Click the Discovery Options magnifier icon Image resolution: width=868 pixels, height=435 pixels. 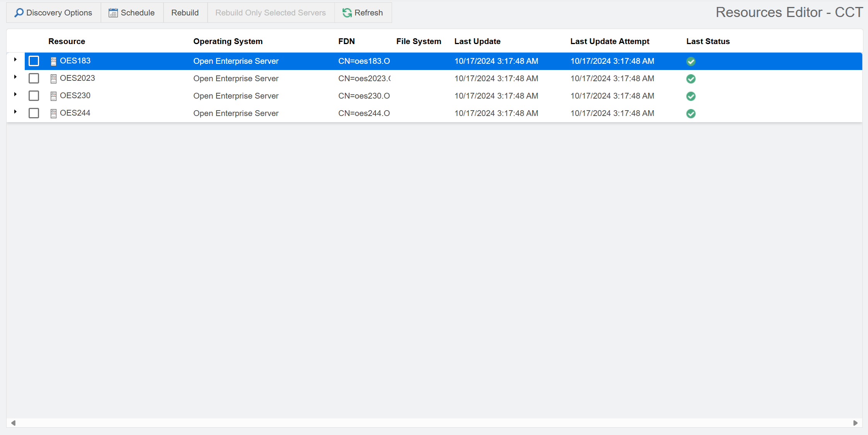pos(19,13)
